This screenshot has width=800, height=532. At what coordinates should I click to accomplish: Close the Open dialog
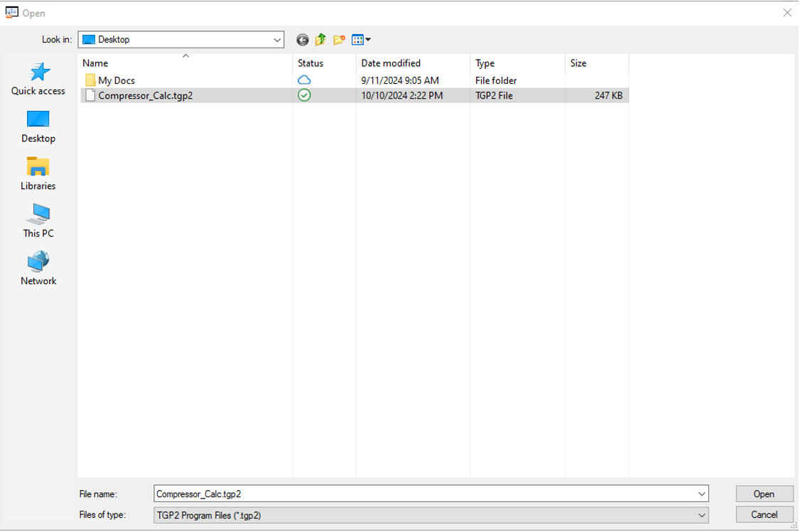(x=787, y=13)
